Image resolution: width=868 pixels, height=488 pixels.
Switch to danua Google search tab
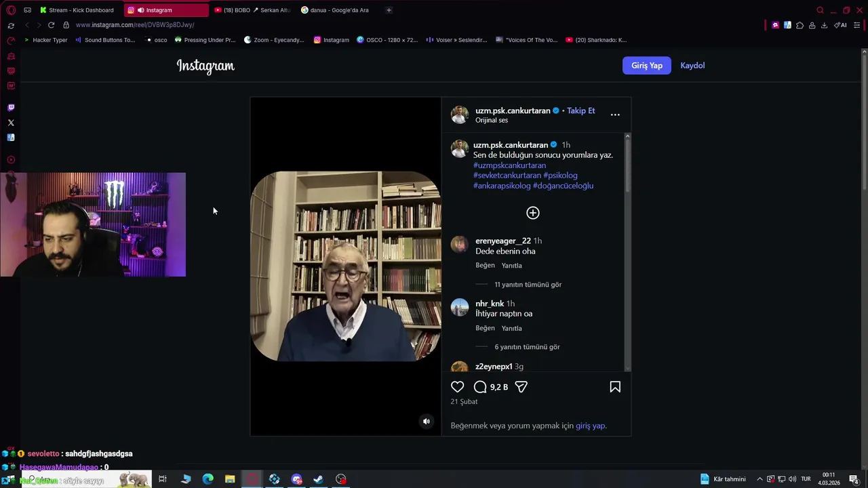338,10
